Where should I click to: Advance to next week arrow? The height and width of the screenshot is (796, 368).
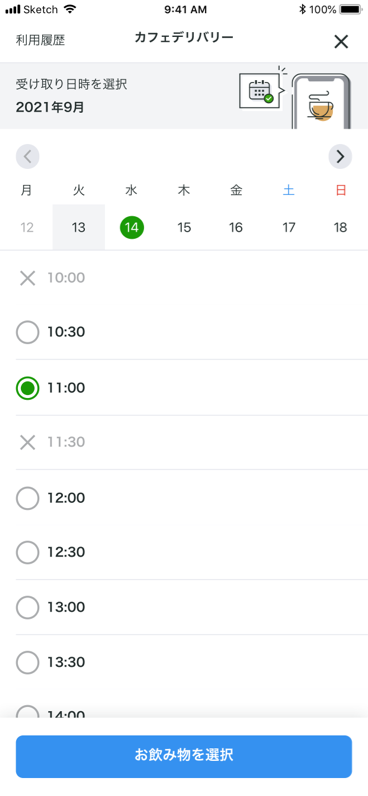(x=340, y=156)
